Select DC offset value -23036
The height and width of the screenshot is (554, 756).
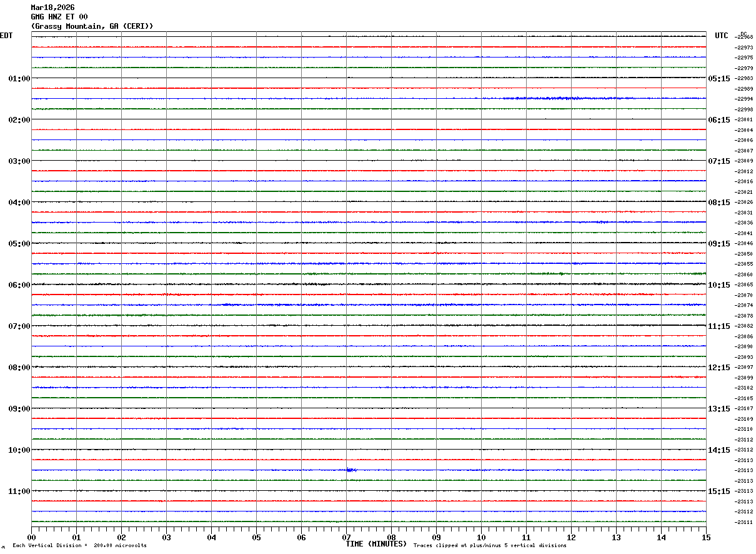(744, 223)
